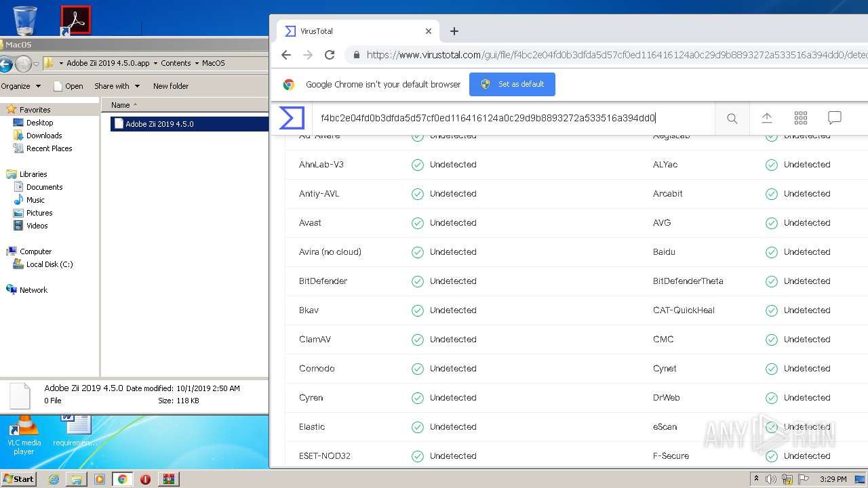Screen dimensions: 868x488
Task: Click the File Explorer taskbar icon
Action: [77, 479]
